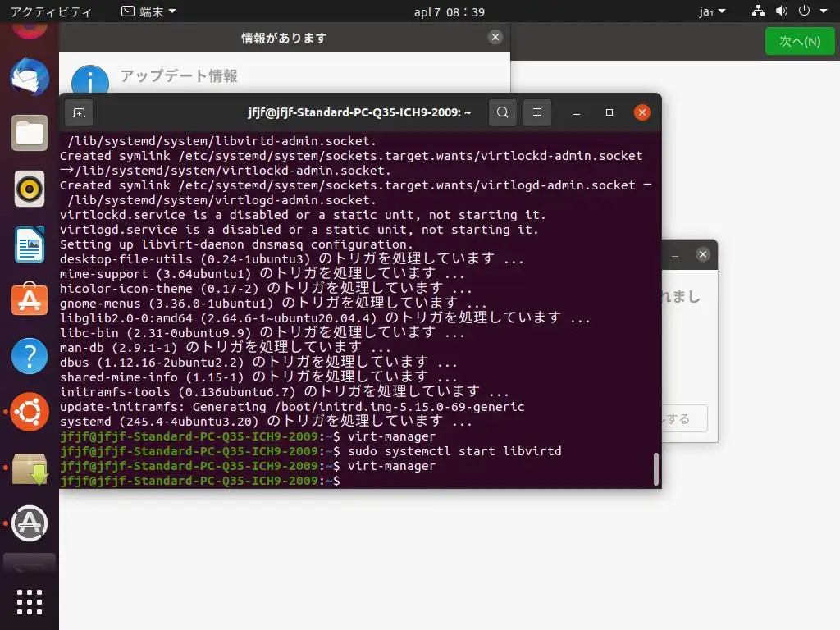The image size is (840, 630).
Task: Launch Thunderbird mail from the dock
Action: [30, 77]
